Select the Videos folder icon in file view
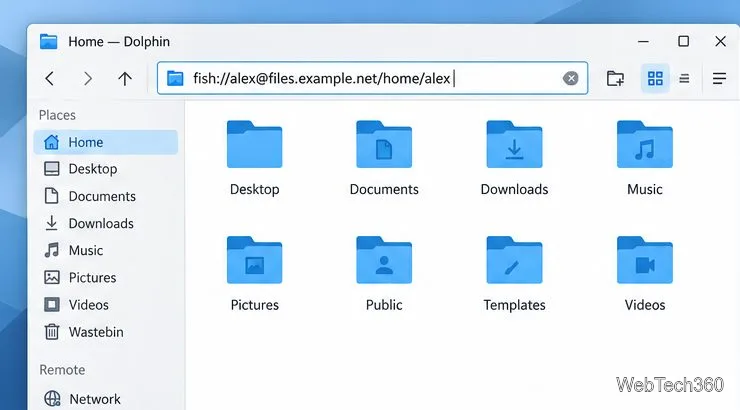The width and height of the screenshot is (740, 410). pyautogui.click(x=645, y=260)
